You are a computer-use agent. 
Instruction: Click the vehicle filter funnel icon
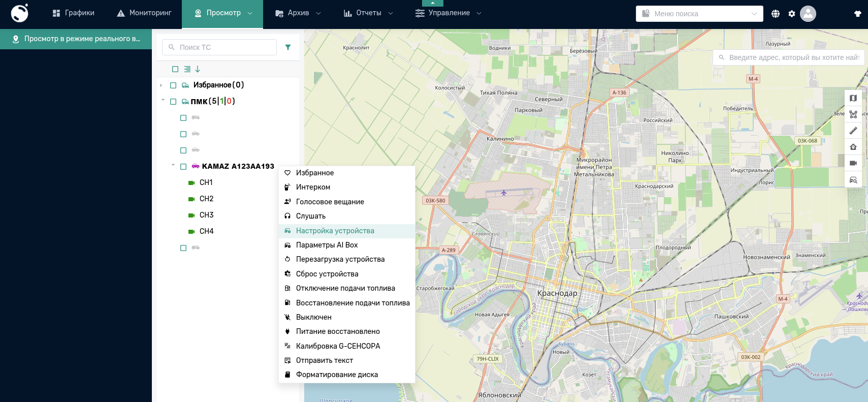288,47
